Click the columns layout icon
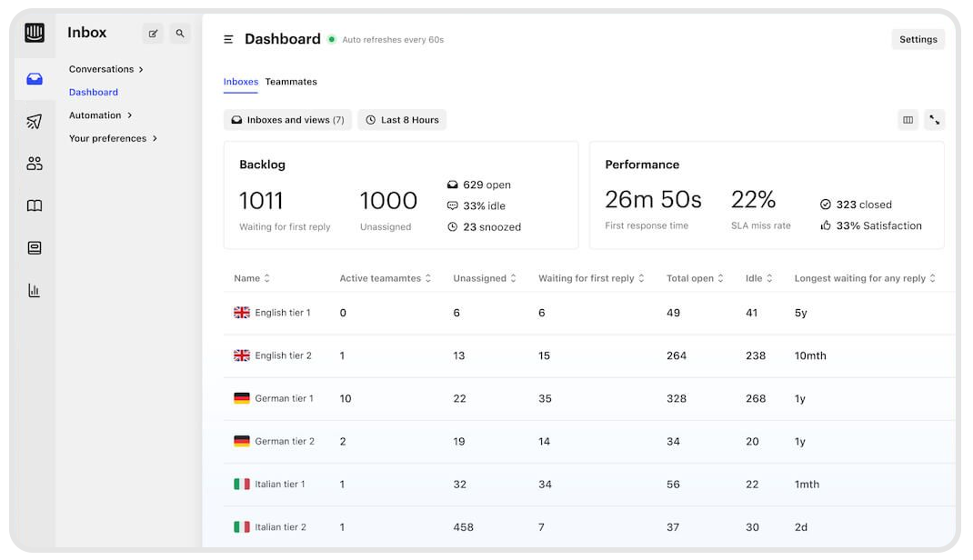The height and width of the screenshot is (560, 973). pyautogui.click(x=908, y=120)
